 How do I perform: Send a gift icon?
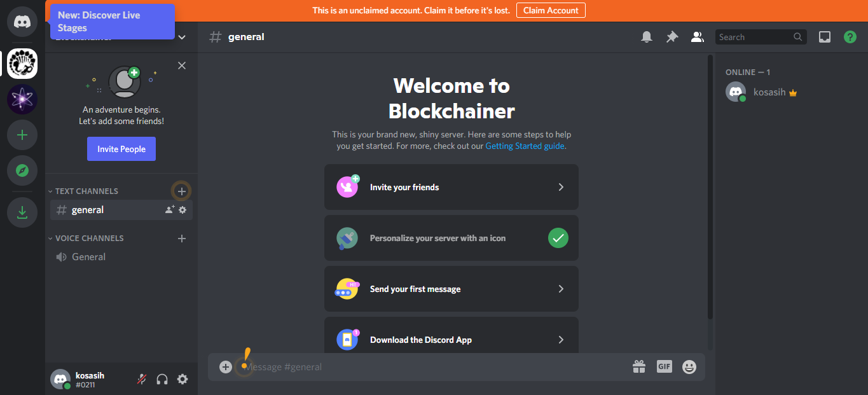coord(639,367)
